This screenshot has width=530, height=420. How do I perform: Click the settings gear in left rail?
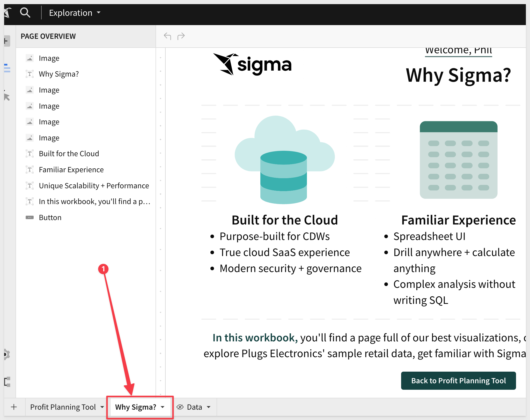point(7,354)
